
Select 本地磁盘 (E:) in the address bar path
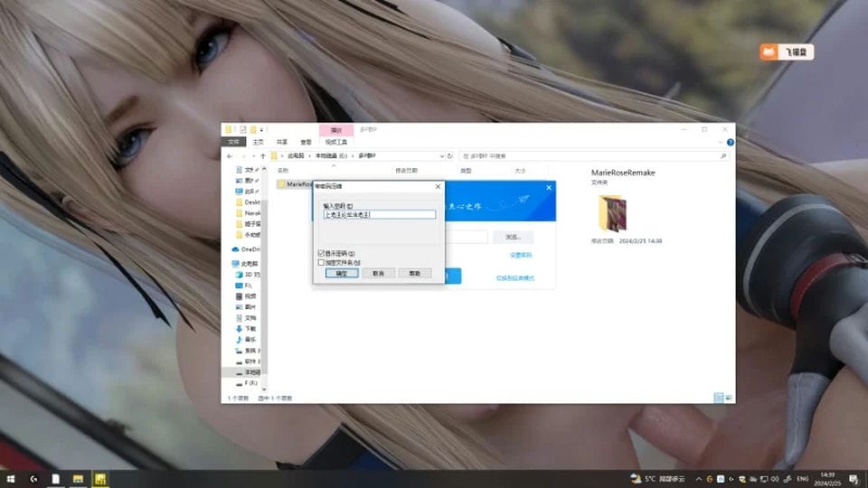pos(331,156)
